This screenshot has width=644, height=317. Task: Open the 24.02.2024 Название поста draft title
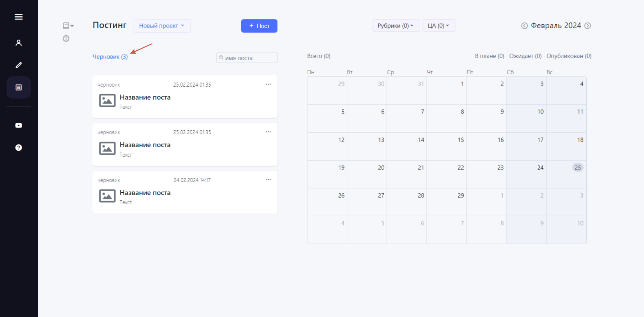[145, 193]
